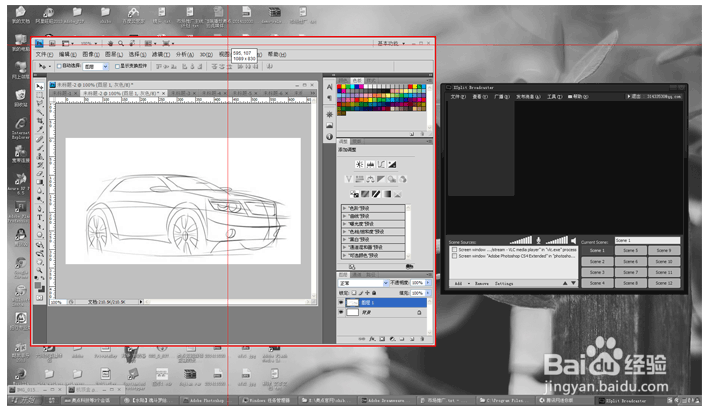
Task: Hide 图层 1 with its eye icon
Action: (341, 303)
